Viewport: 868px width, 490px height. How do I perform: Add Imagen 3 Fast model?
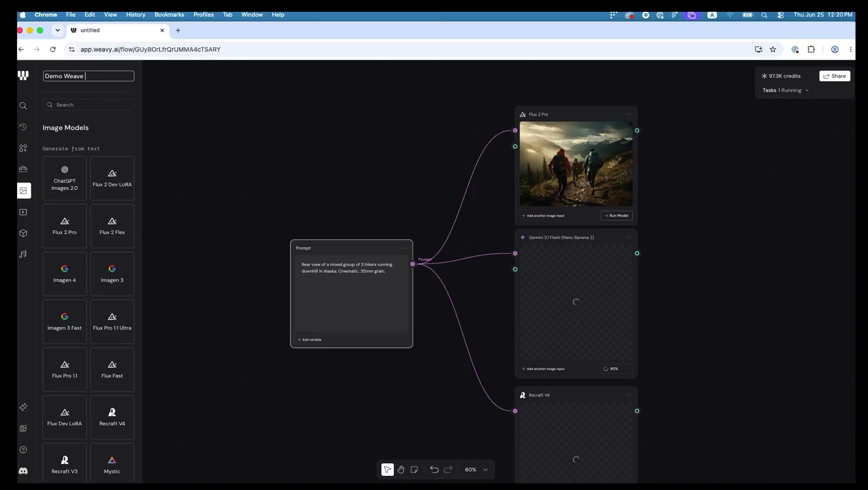(64, 322)
